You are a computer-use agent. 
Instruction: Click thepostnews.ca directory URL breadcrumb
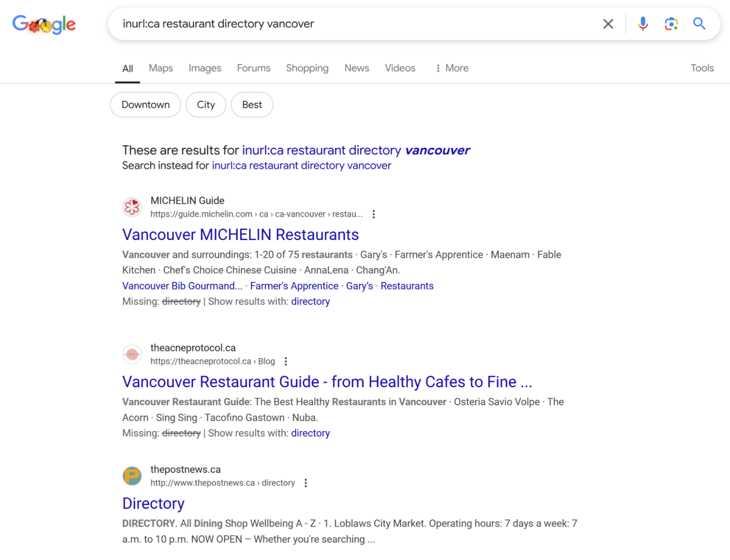[222, 483]
